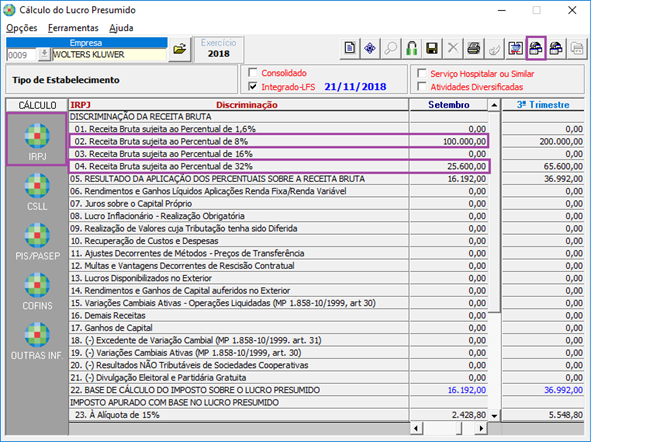Select row 17 Ganhos de Capital
The width and height of the screenshot is (670, 442).
point(238,328)
